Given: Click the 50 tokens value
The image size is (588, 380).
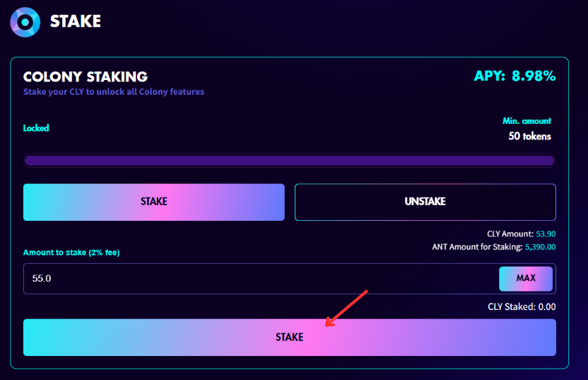Looking at the screenshot, I should [x=529, y=136].
